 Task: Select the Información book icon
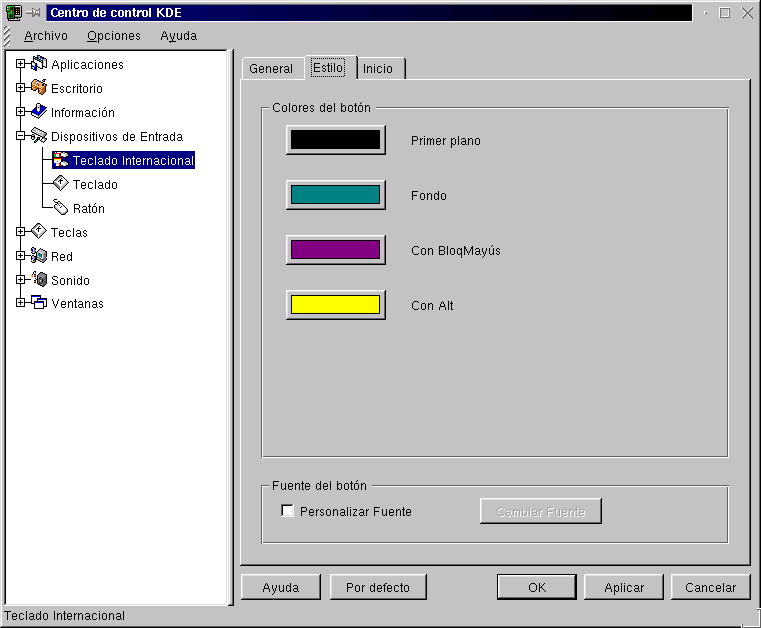[x=39, y=112]
